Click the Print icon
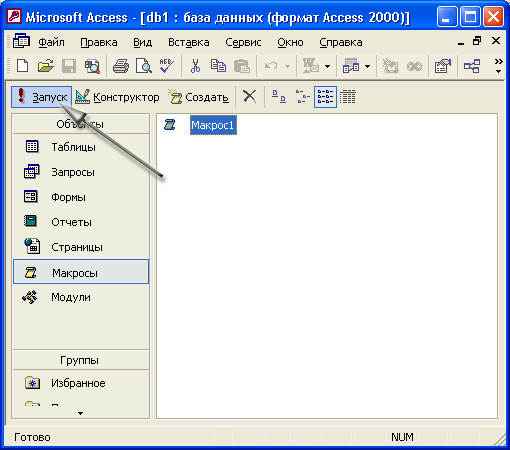510x450 pixels. 121,66
